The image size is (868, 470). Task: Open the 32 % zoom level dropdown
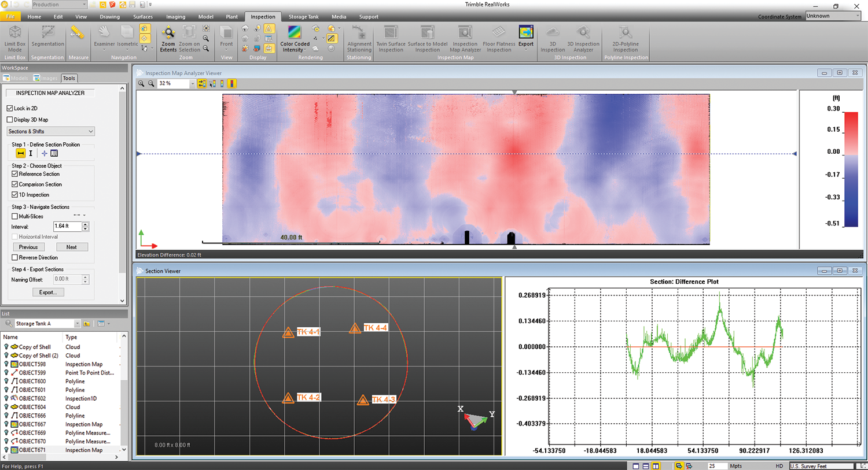point(192,84)
